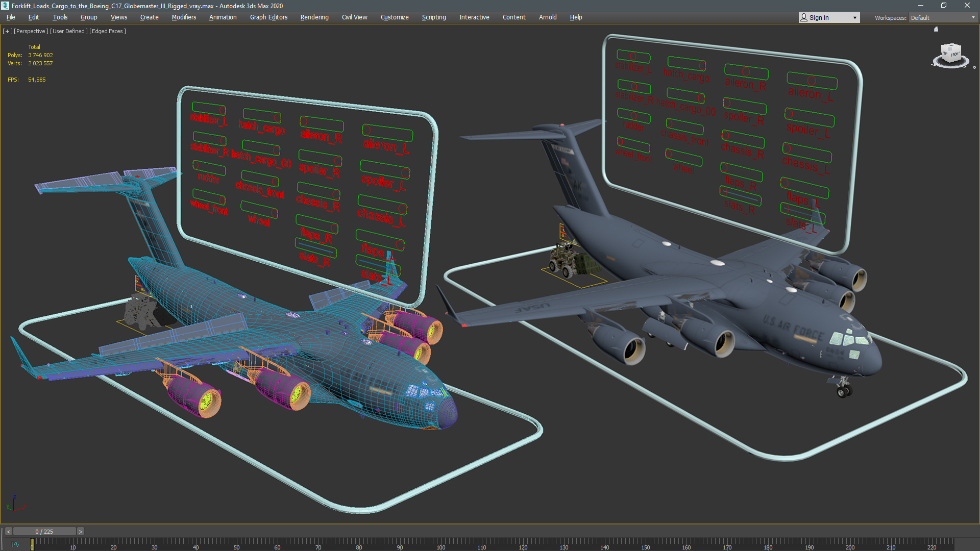
Task: Select rudder slider on the left wireframe board
Action: tap(209, 167)
